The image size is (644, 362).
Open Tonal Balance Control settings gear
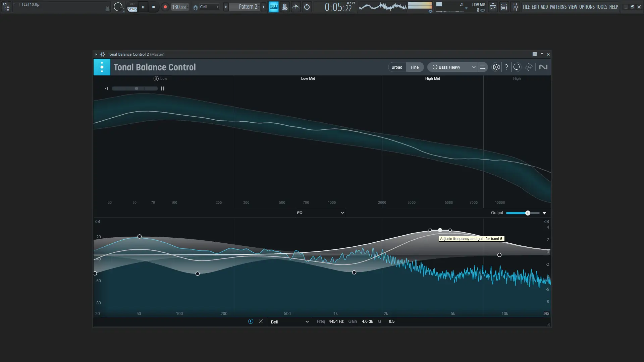coord(496,67)
